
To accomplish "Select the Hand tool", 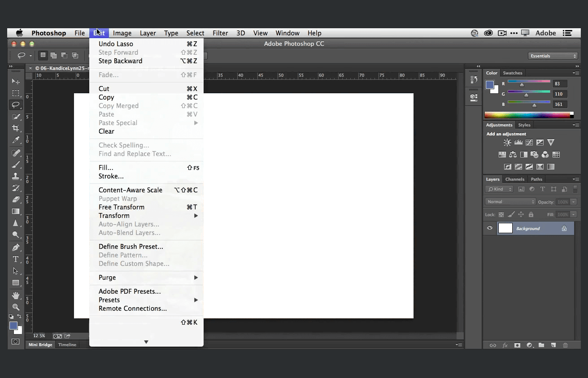I will click(x=16, y=295).
